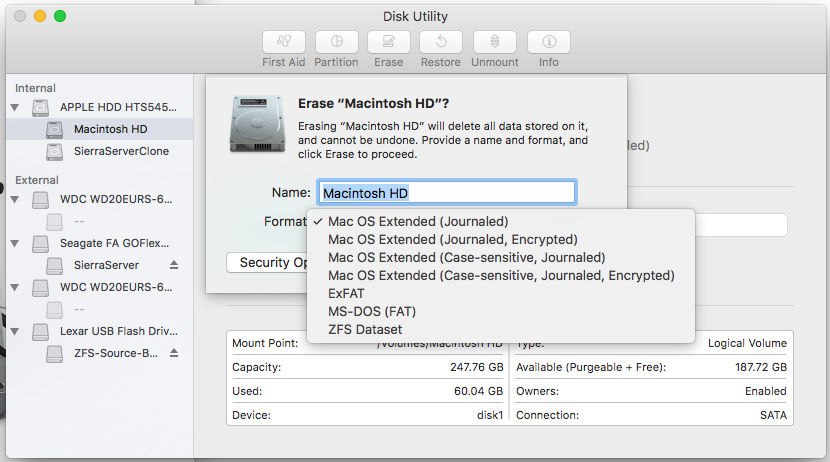Image resolution: width=830 pixels, height=462 pixels.
Task: Click the Name field containing Macintosh HD
Action: click(x=447, y=193)
